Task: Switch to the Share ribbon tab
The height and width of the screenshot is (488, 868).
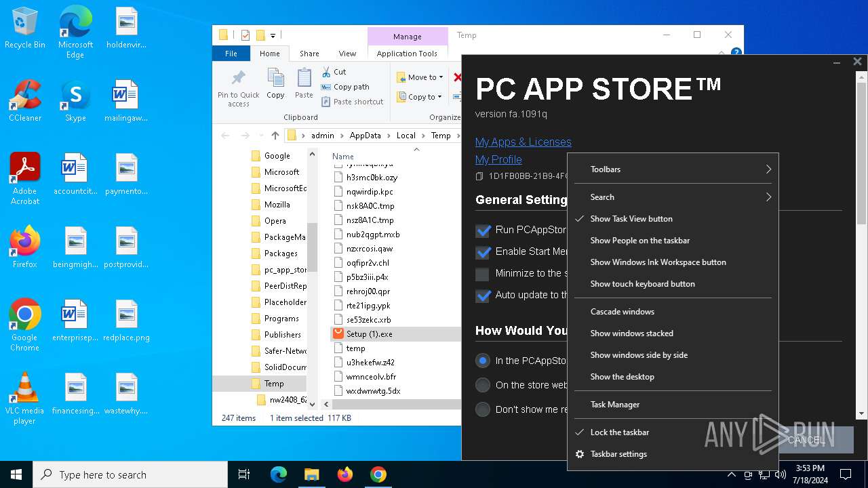Action: [309, 54]
